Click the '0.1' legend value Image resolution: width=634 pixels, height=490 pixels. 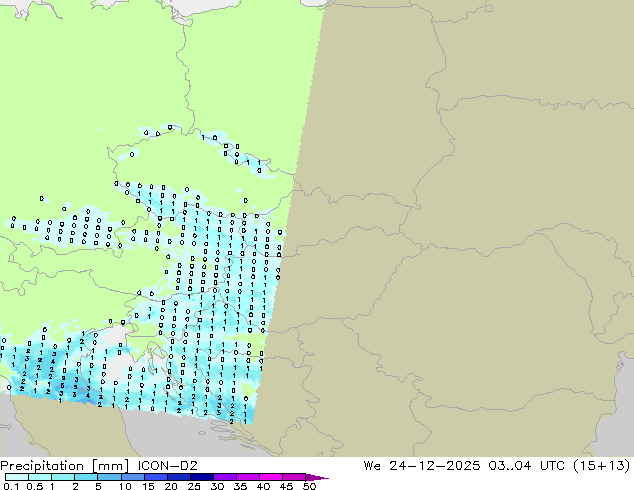tap(11, 486)
